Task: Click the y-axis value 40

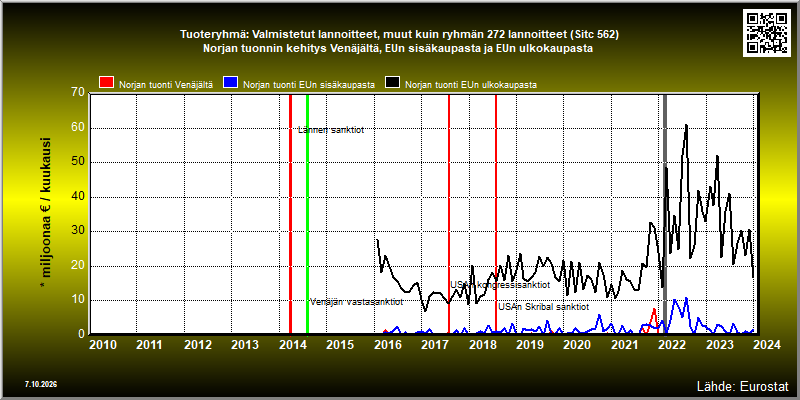Action: tap(78, 197)
